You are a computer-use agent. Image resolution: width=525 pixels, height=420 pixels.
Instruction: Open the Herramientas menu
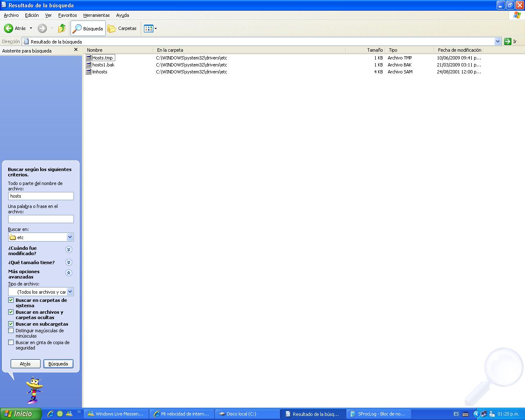pyautogui.click(x=96, y=15)
